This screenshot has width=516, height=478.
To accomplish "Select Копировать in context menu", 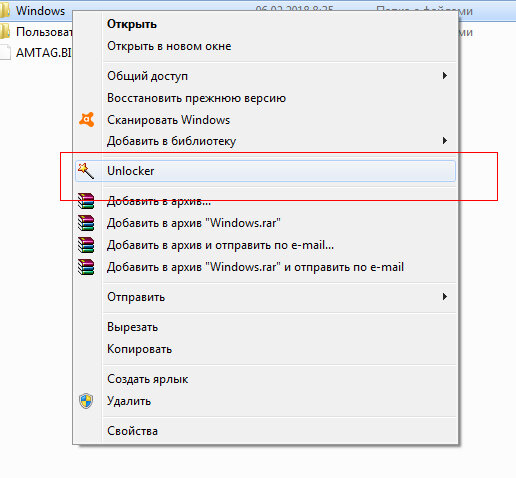I will coord(139,349).
